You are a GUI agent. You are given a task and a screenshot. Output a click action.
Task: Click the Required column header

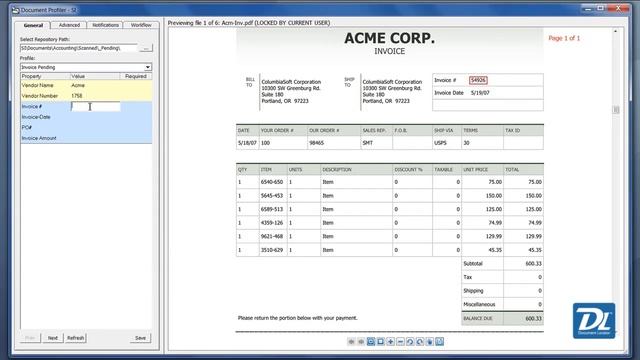(136, 76)
